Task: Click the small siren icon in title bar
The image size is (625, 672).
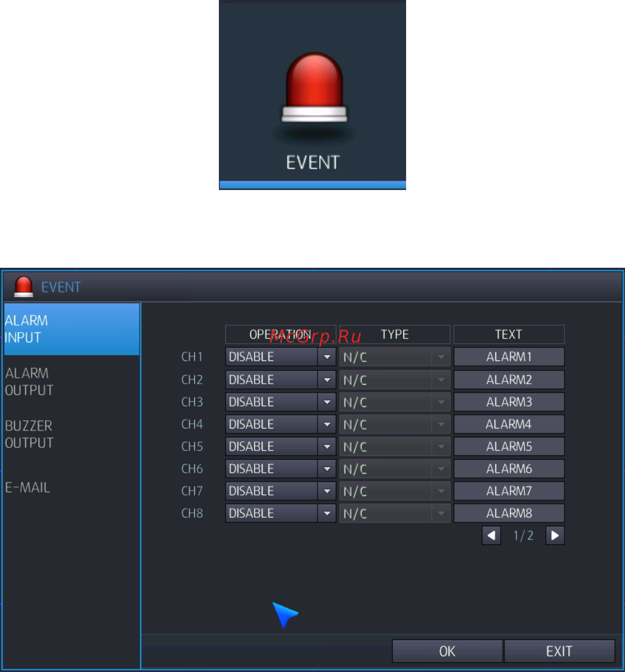Action: pos(24,286)
